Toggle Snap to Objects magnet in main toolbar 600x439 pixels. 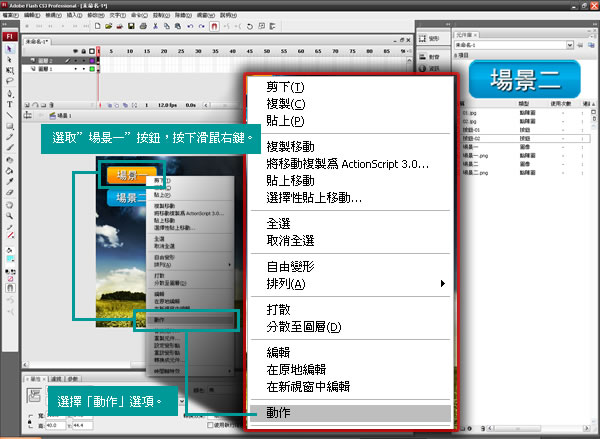click(214, 26)
